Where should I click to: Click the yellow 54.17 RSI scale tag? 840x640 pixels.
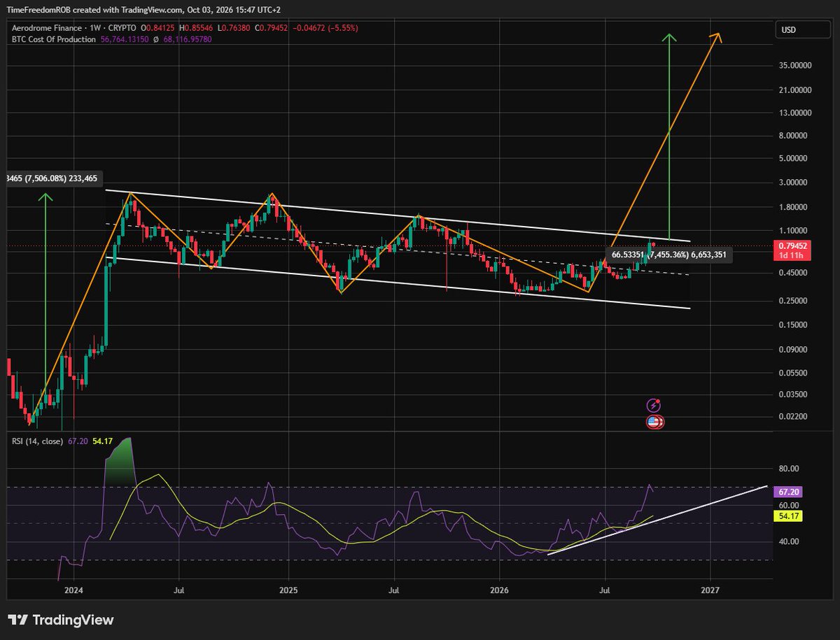pyautogui.click(x=790, y=516)
